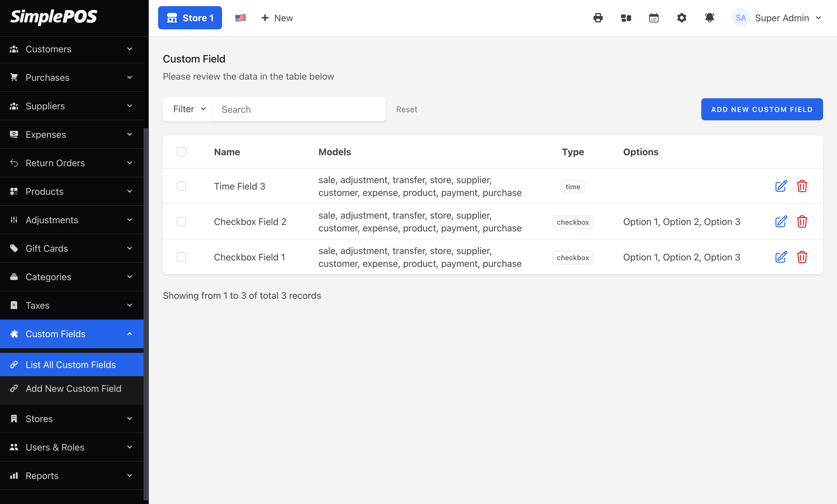Viewport: 837px width, 504px height.
Task: Expand the Suppliers menu chevron
Action: [x=130, y=106]
